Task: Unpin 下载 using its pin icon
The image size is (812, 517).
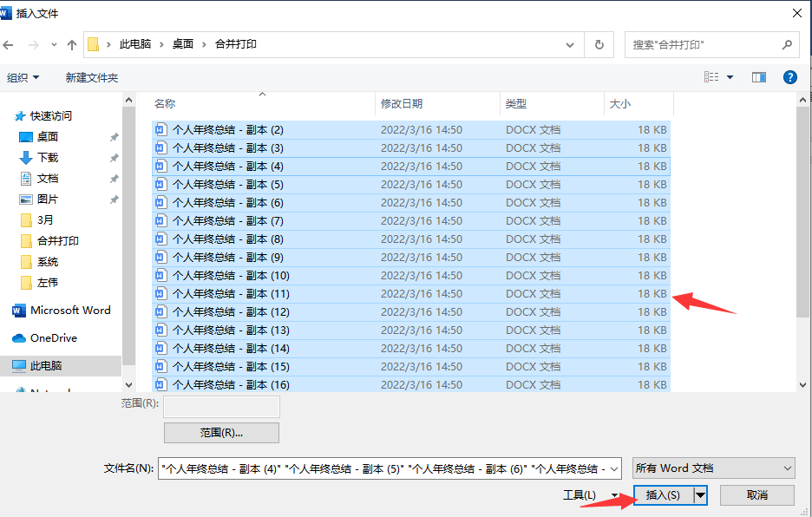Action: (114, 158)
